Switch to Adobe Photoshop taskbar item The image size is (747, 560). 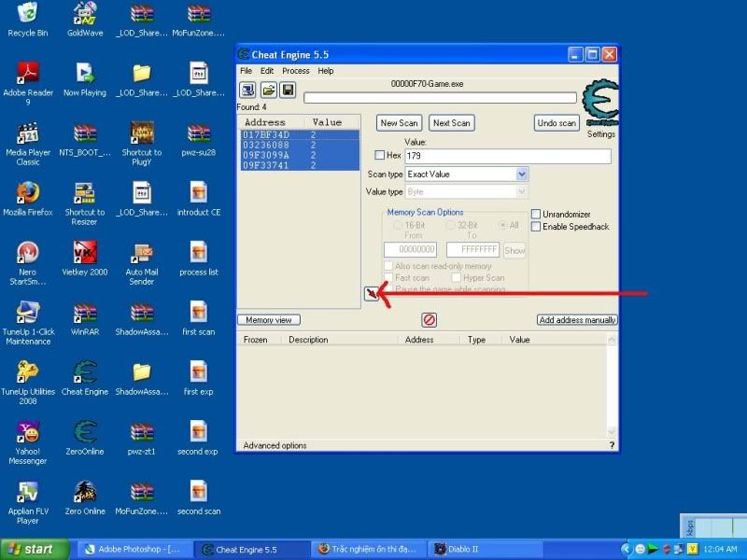click(134, 549)
